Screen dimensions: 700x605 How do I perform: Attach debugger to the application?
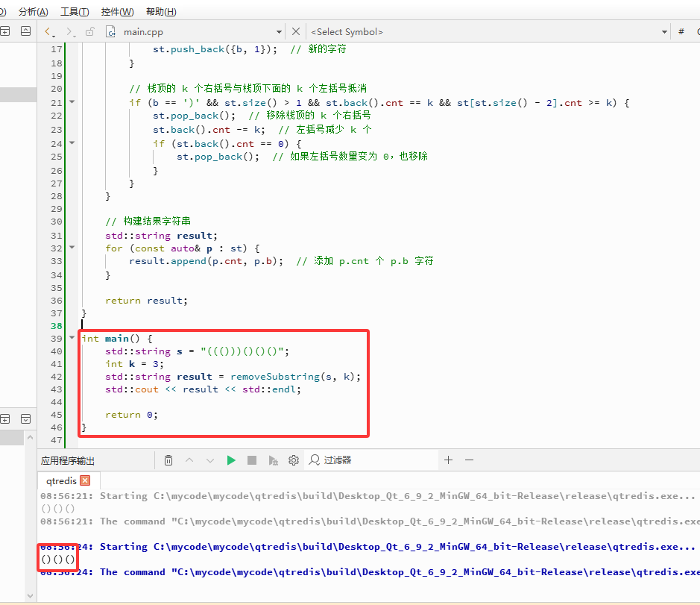[273, 460]
